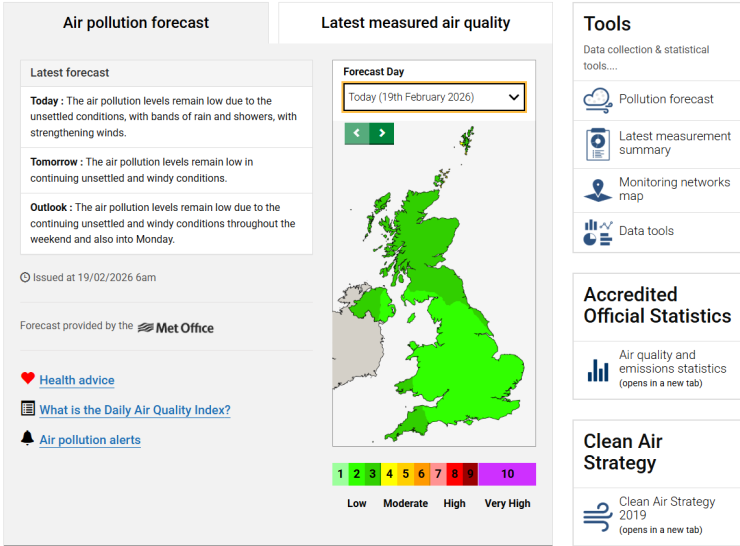Open What is the Daily Air Quality Index link
The height and width of the screenshot is (546, 740).
(135, 410)
